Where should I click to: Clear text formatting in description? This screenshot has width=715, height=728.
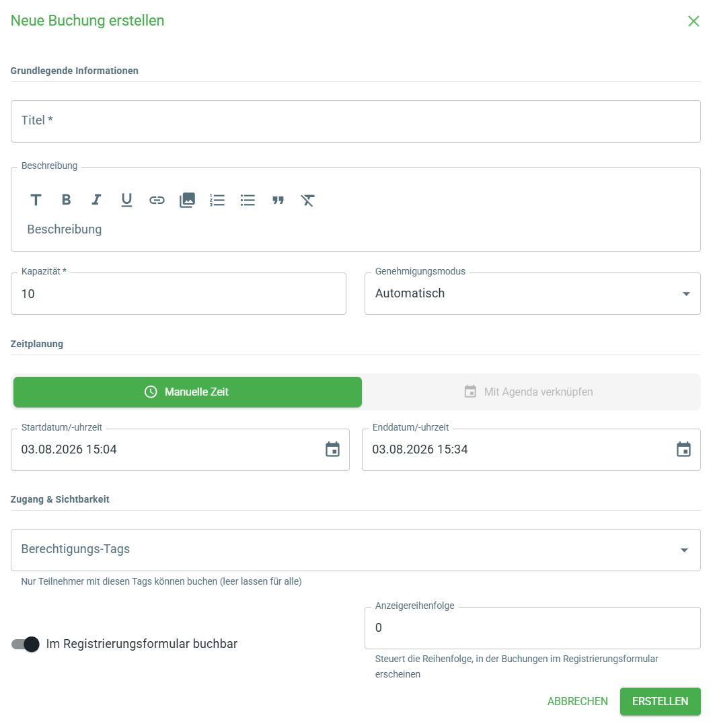tap(308, 200)
